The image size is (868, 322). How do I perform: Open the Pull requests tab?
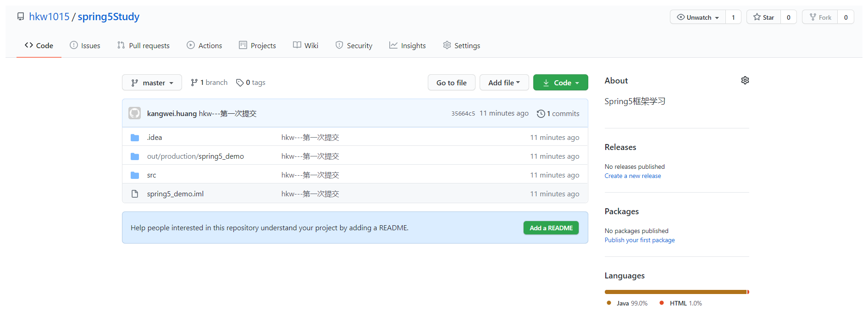(144, 45)
